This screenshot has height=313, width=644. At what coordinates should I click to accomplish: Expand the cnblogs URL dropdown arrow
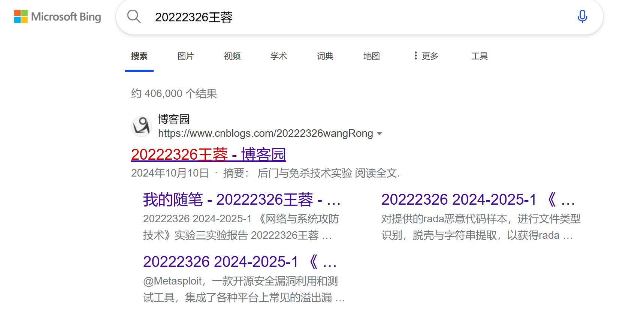(380, 134)
